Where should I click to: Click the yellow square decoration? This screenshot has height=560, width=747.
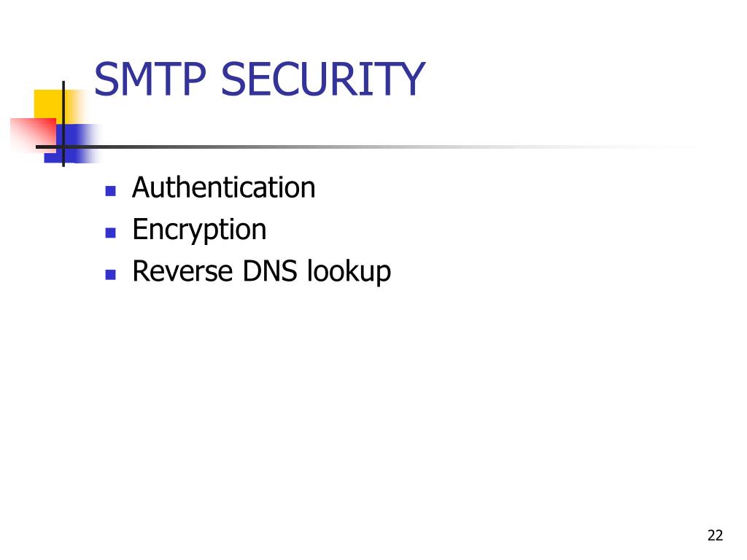tap(50, 106)
